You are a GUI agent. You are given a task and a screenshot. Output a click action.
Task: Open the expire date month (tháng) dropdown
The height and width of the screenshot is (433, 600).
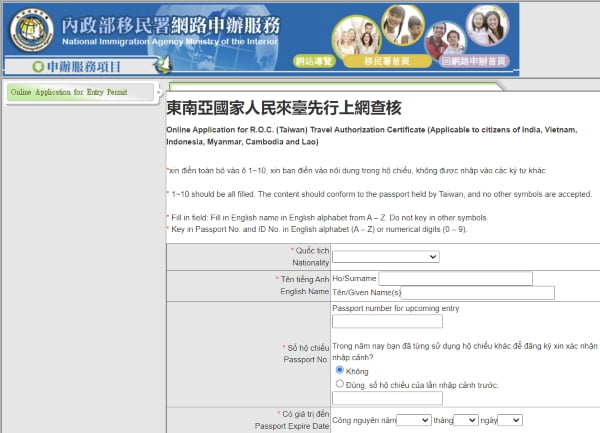pos(466,420)
